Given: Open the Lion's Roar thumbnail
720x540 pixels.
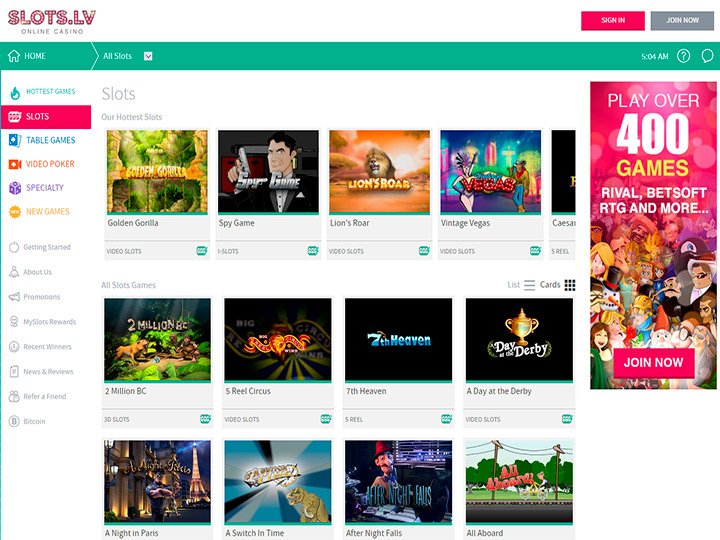Looking at the screenshot, I should (x=379, y=172).
